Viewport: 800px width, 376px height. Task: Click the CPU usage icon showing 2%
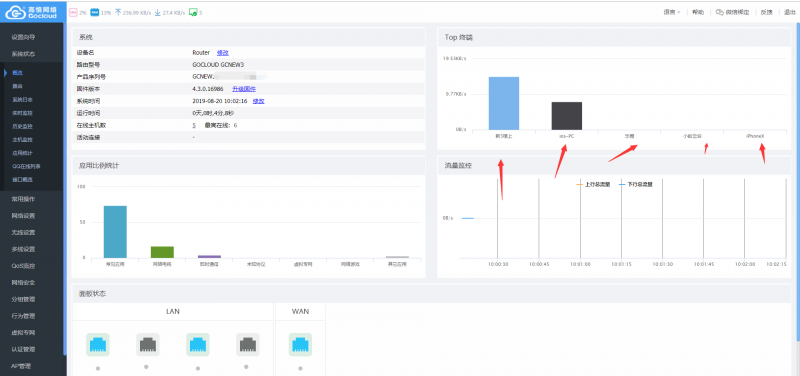coord(72,12)
